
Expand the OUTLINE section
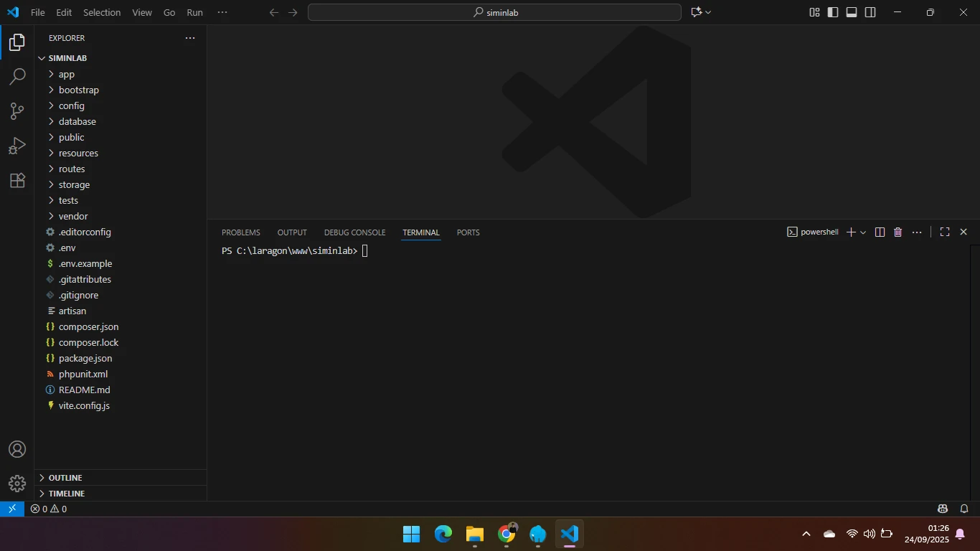(65, 478)
